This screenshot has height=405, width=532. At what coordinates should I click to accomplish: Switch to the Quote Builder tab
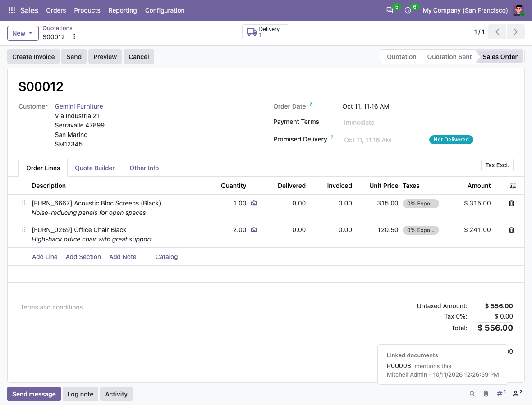point(95,168)
